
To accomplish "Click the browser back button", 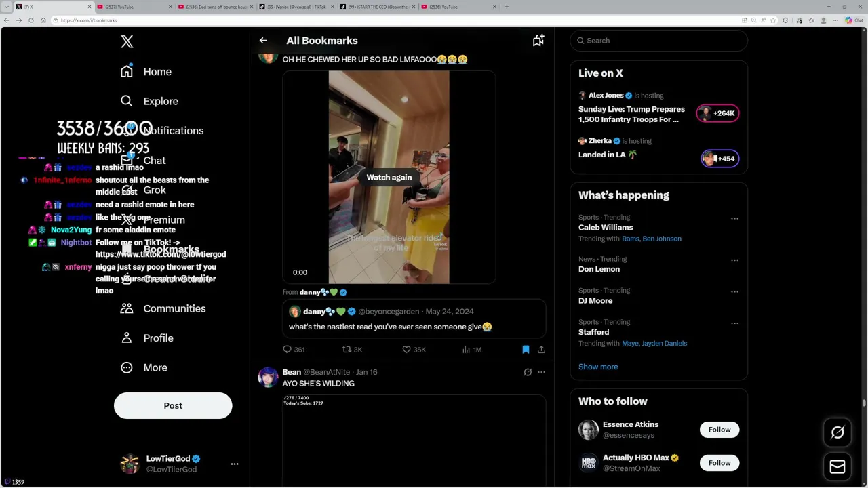I will 6,20.
